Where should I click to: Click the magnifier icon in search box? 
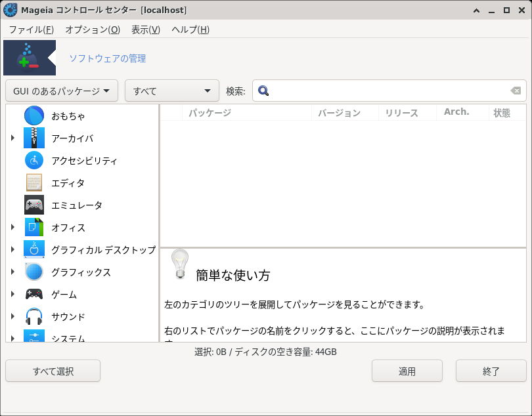pos(263,91)
